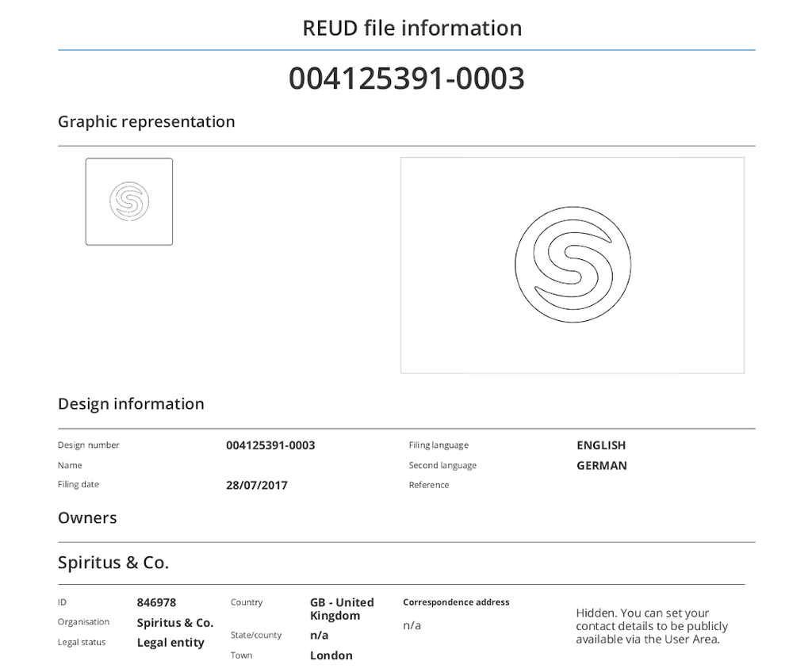Click the GB - United Kingdom country value
Image resolution: width=812 pixels, height=672 pixels.
pos(341,609)
